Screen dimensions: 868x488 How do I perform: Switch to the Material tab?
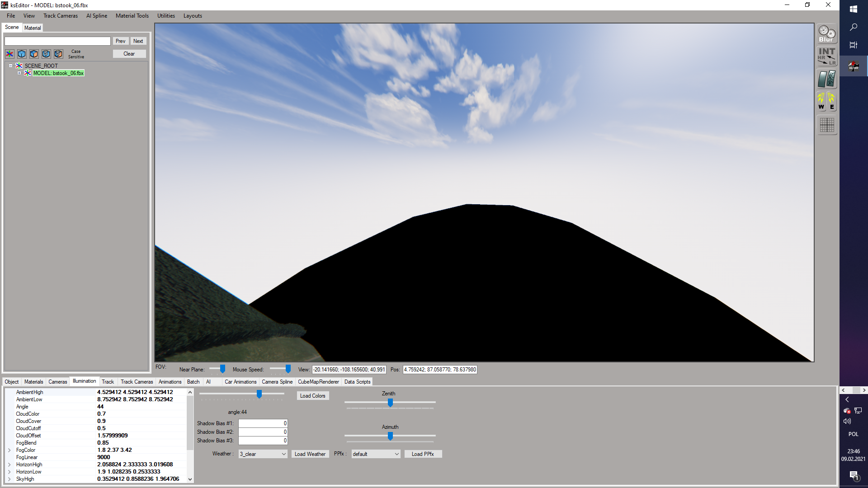33,28
